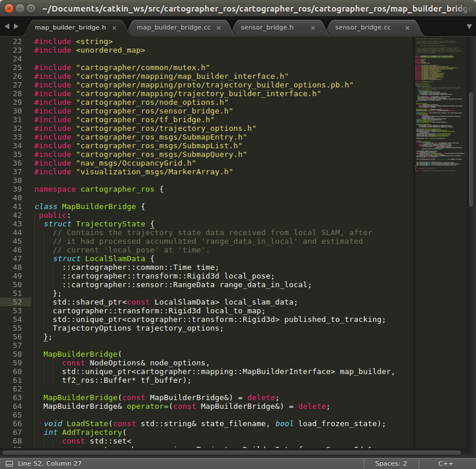
Task: Maximize the editor window
Action: pyautogui.click(x=30, y=8)
